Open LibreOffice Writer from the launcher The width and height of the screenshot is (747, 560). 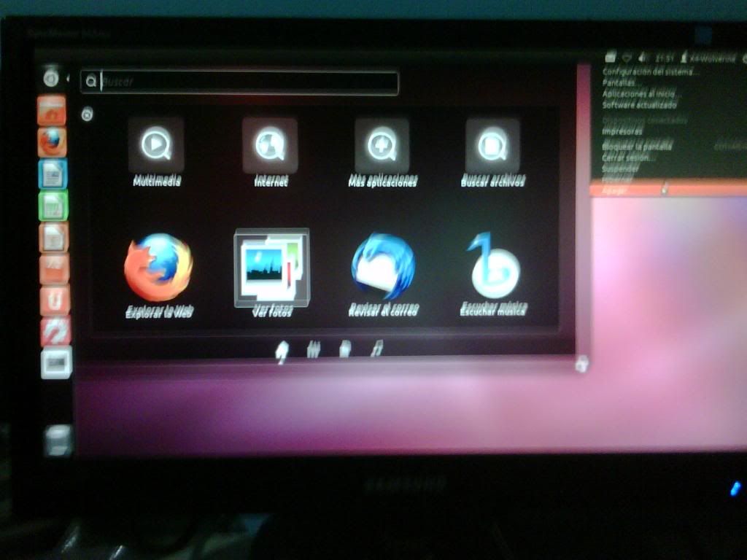coord(53,174)
